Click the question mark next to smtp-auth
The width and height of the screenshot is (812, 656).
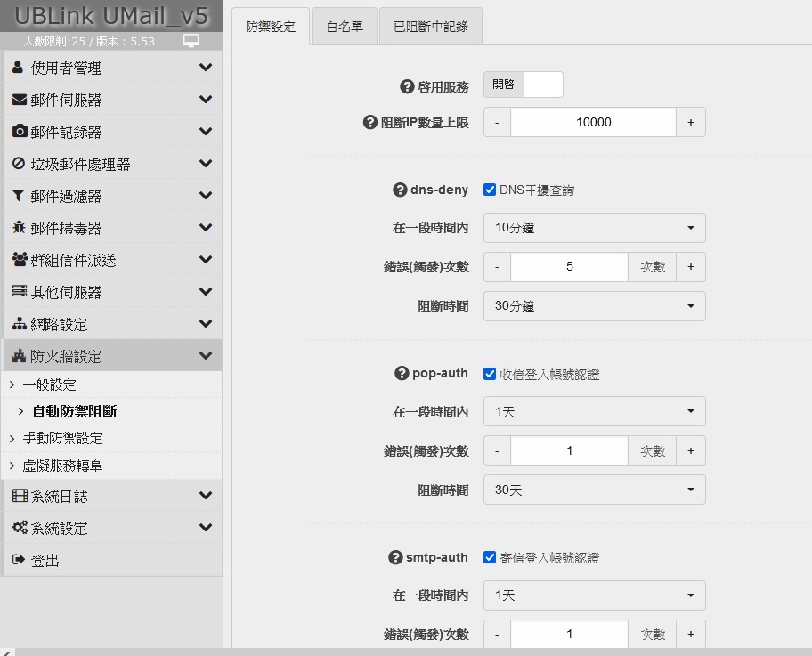[x=396, y=557]
